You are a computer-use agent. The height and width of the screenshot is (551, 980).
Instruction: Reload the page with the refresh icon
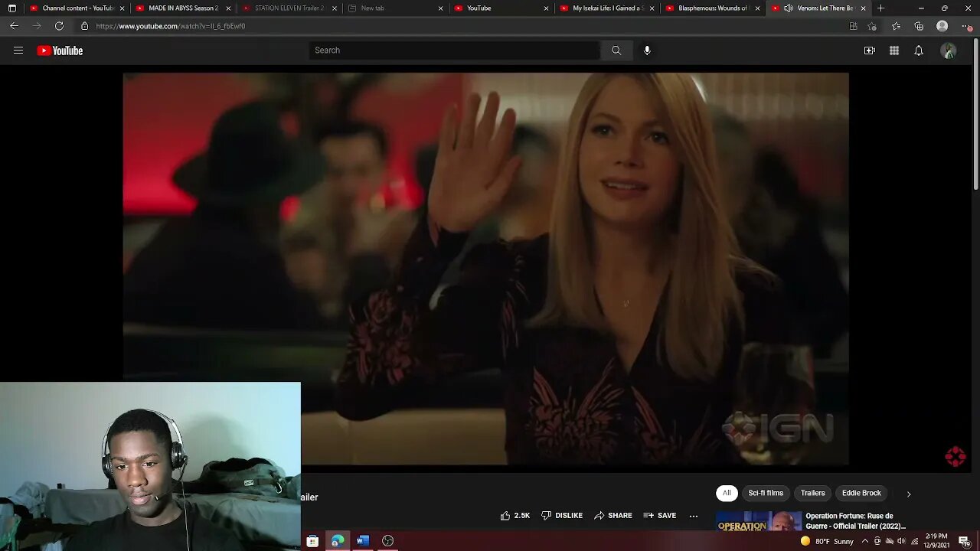click(59, 26)
